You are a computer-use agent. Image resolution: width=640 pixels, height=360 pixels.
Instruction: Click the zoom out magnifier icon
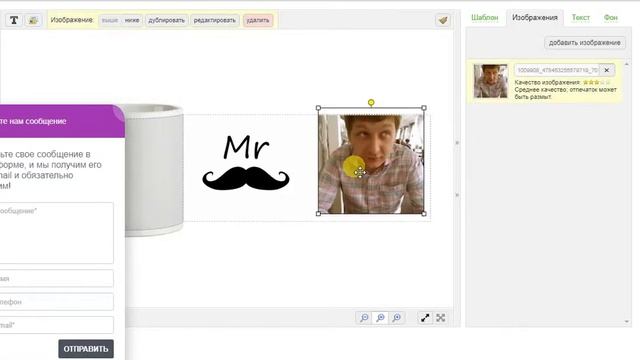(x=364, y=318)
